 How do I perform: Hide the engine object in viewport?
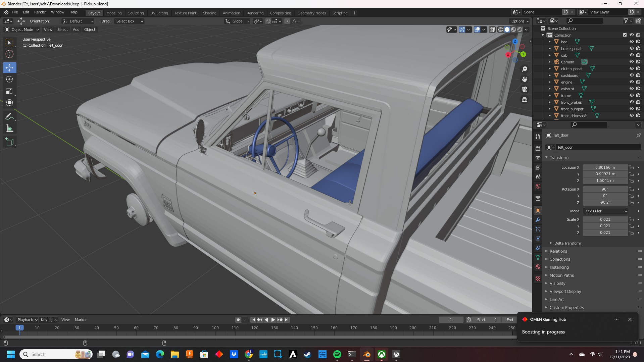[631, 82]
